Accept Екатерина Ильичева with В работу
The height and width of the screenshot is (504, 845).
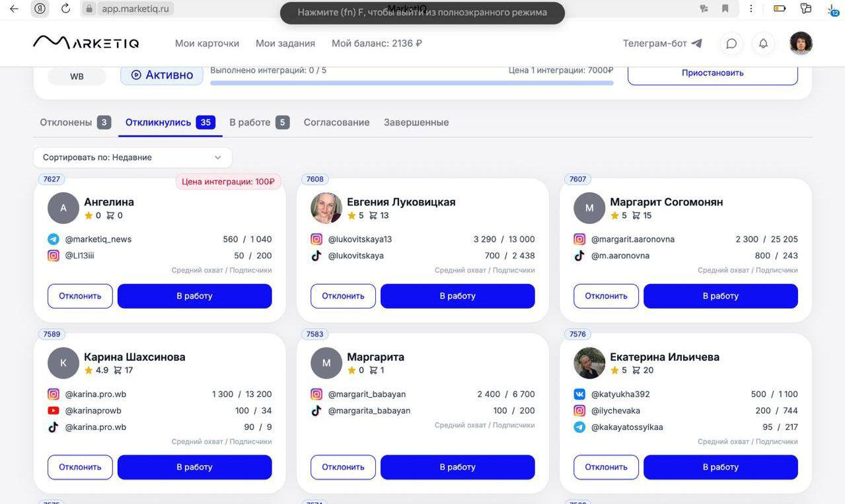point(721,467)
